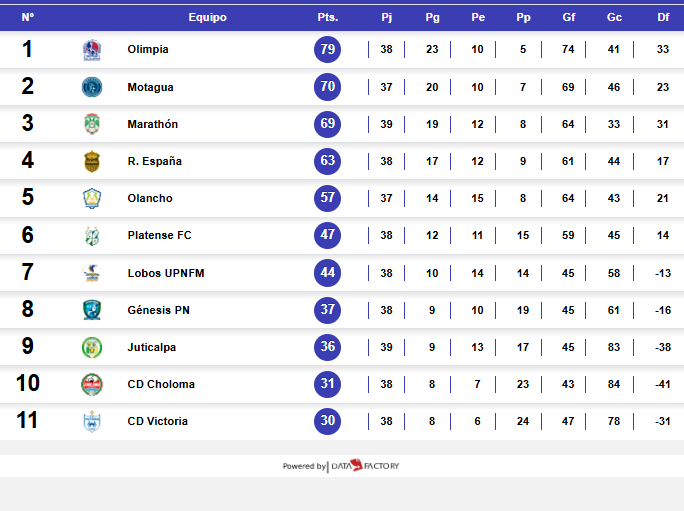The width and height of the screenshot is (684, 511).
Task: Click the Gf column header
Action: [x=569, y=17]
